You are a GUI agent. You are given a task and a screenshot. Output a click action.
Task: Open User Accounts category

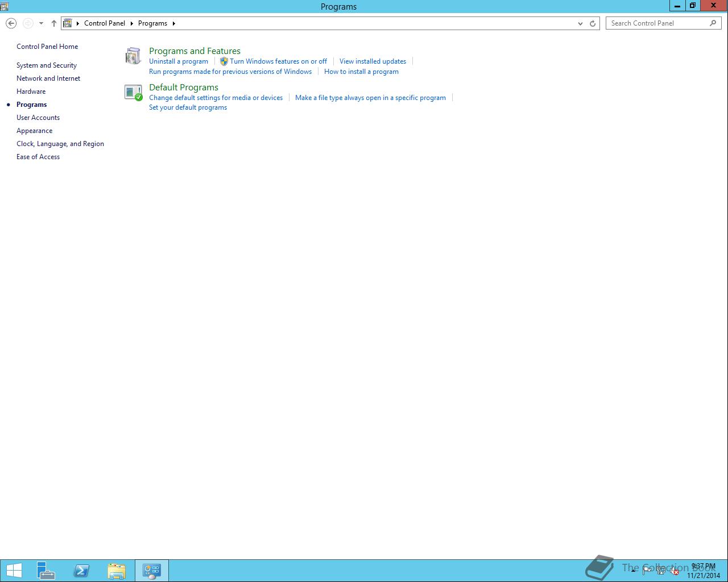tap(38, 118)
